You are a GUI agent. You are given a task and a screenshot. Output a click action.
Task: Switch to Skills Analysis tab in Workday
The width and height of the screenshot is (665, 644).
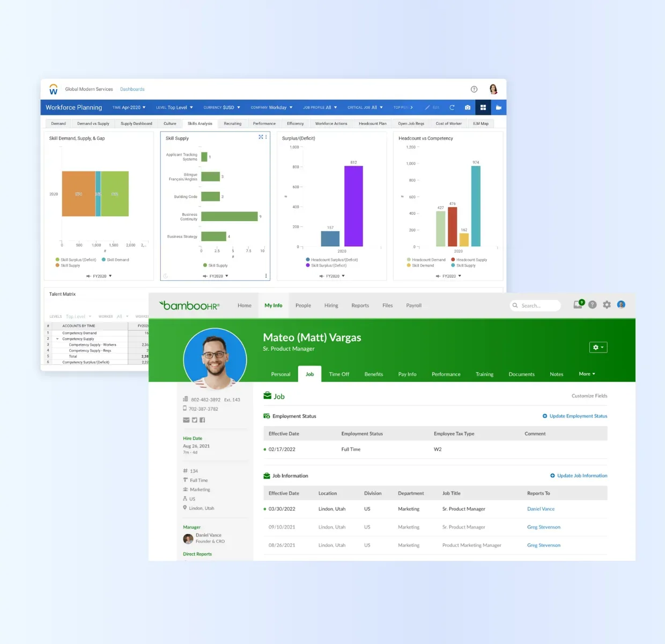pyautogui.click(x=200, y=123)
